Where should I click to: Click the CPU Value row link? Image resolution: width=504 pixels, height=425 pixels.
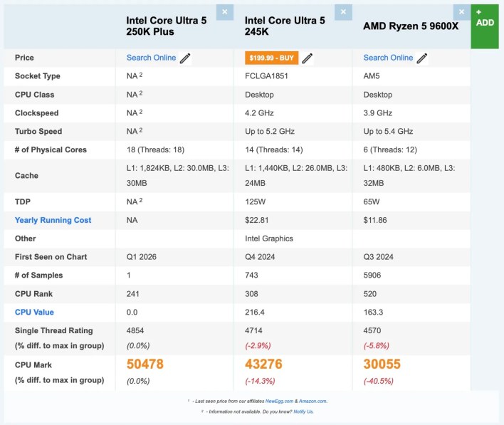pos(34,312)
